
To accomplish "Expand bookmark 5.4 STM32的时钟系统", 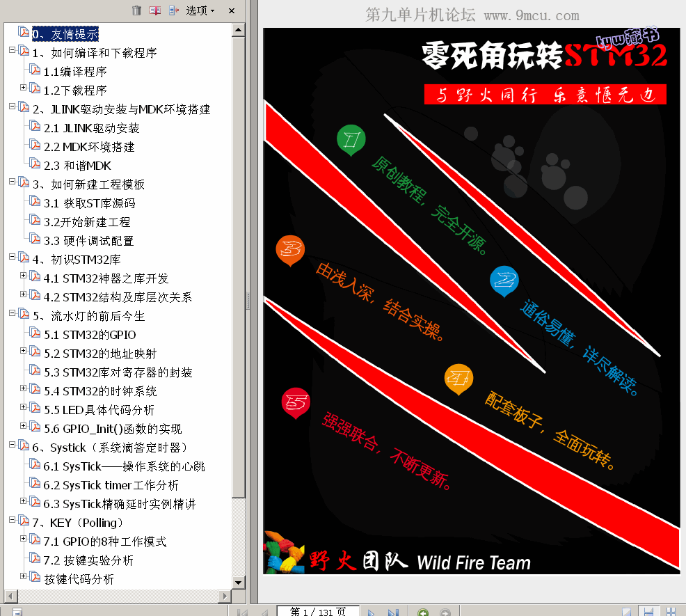I will click(x=24, y=388).
